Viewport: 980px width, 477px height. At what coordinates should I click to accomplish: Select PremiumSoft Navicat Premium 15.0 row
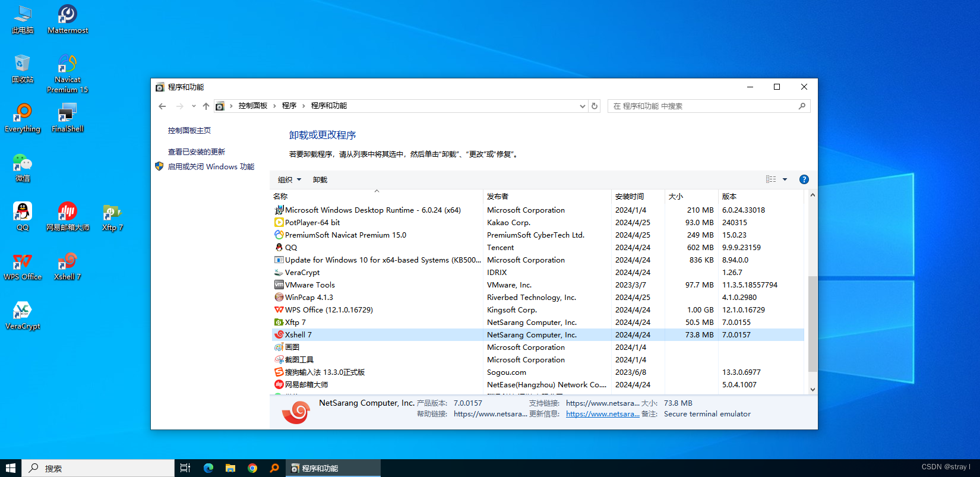coord(538,235)
